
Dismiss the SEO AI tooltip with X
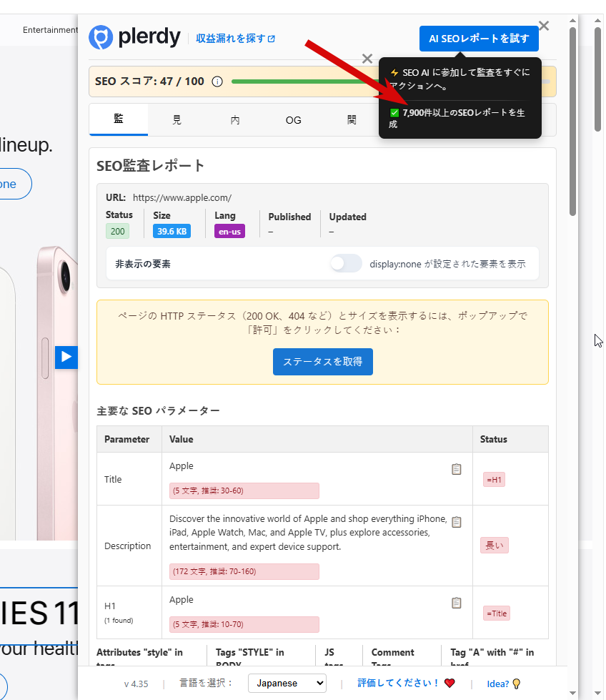click(367, 59)
